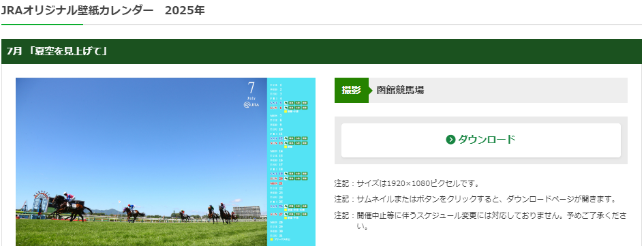Click the grandstand building in the photo
644x246 pixels.
[247, 212]
